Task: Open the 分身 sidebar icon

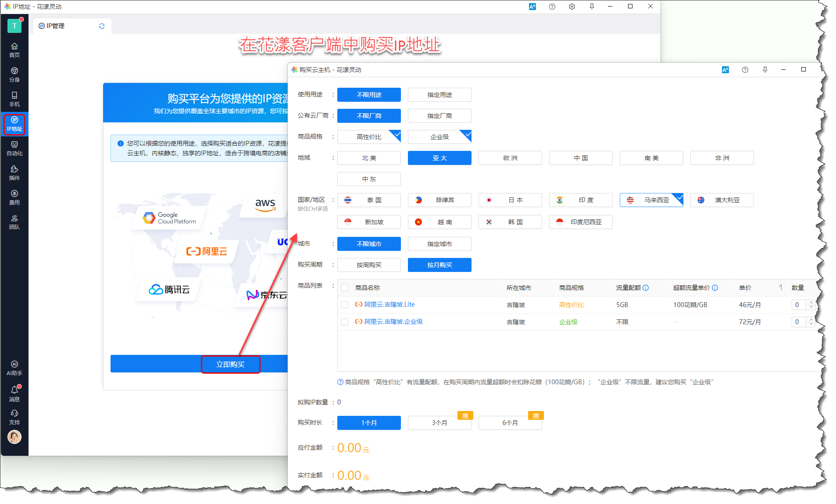Action: click(14, 75)
